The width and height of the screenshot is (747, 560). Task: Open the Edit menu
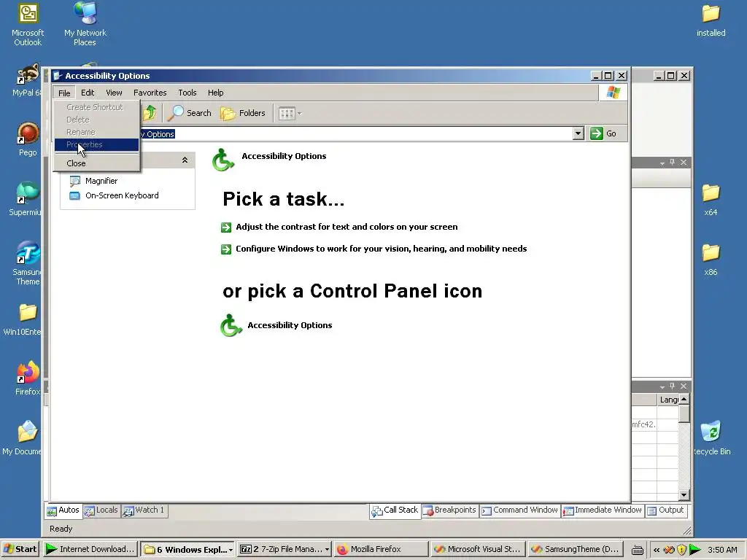click(x=88, y=93)
